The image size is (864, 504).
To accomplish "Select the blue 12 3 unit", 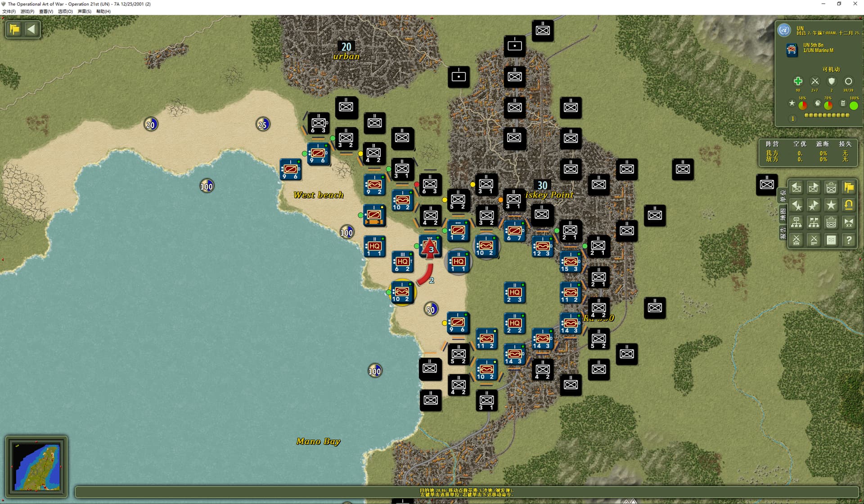I will coord(542,247).
